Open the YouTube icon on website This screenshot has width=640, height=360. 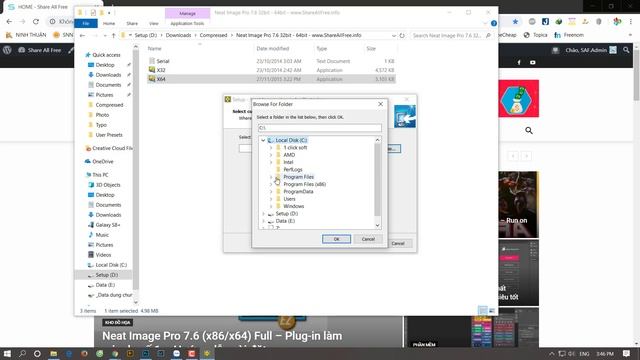[532, 62]
